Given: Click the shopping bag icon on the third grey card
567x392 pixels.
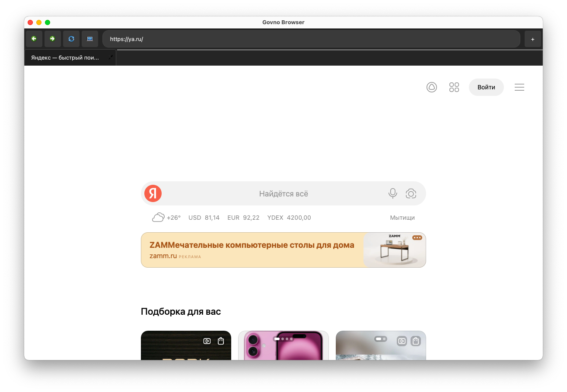Looking at the screenshot, I should click(415, 341).
